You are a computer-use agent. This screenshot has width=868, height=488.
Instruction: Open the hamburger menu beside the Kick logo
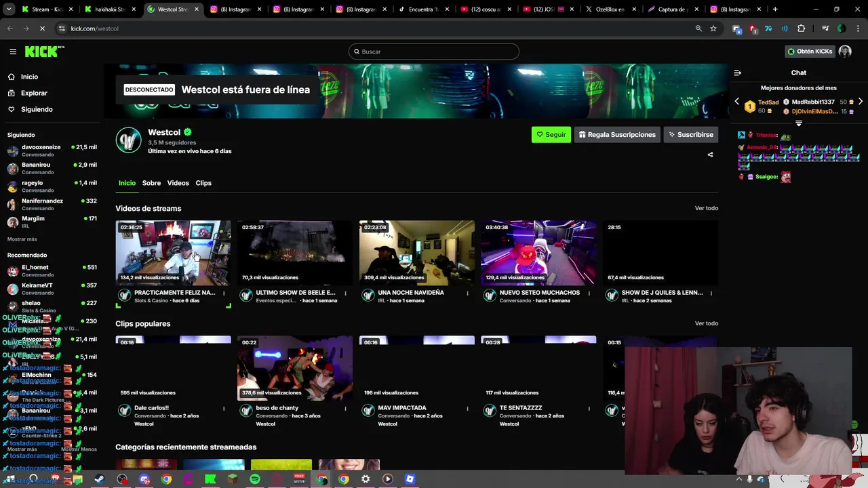(13, 52)
